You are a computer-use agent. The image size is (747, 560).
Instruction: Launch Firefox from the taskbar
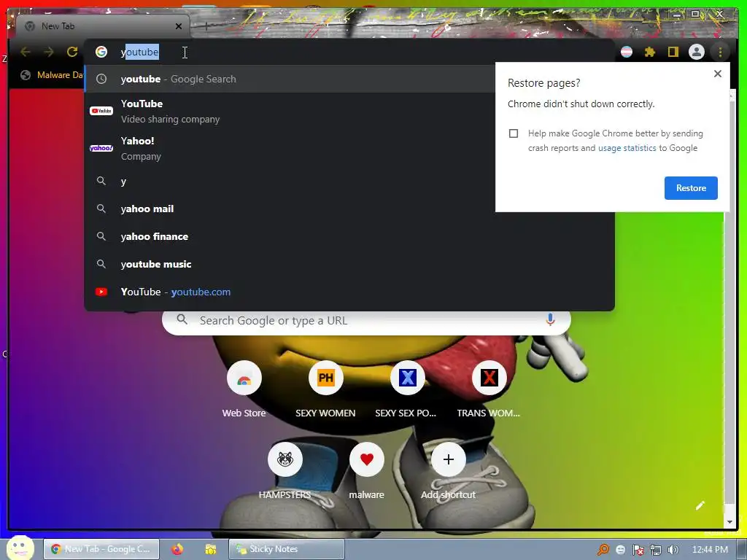point(177,549)
